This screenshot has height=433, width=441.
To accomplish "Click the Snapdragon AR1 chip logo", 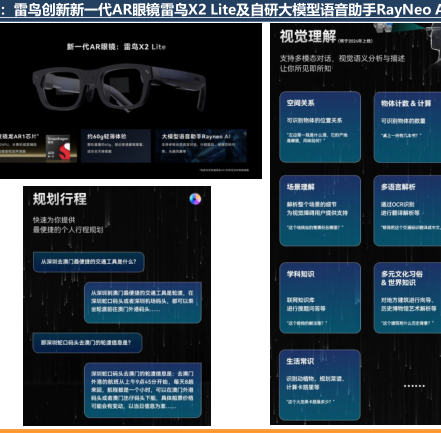I will pos(61,147).
